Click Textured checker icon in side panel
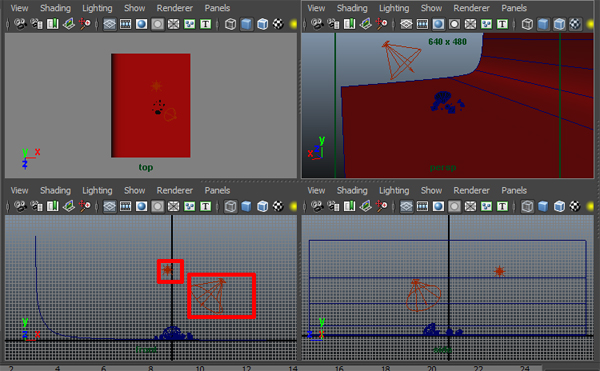The width and height of the screenshot is (600, 371). point(575,207)
